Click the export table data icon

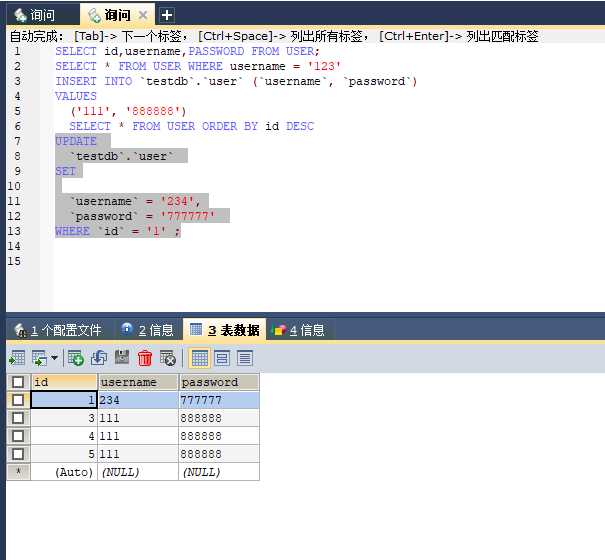17,358
